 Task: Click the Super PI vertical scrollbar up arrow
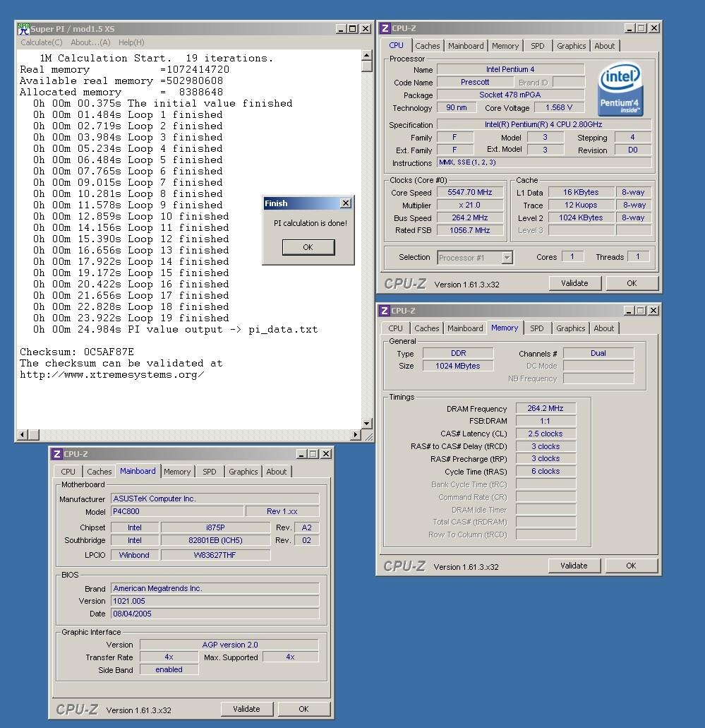point(367,55)
